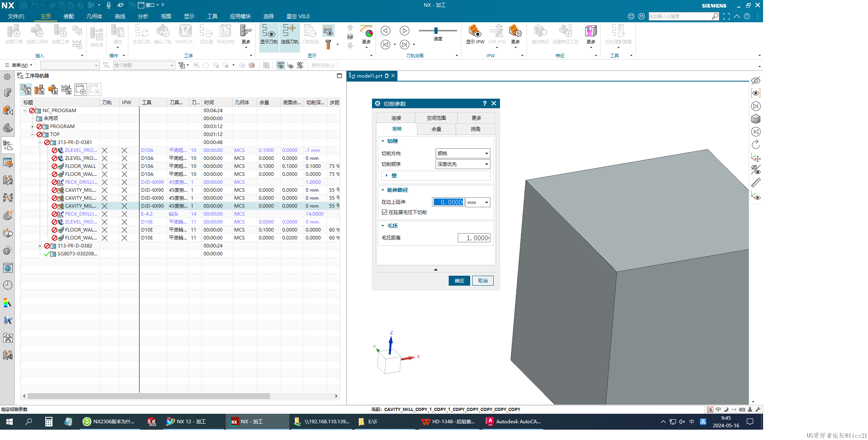Open the 整个装配 selection scope dropdown
The width and height of the screenshot is (868, 440).
tap(144, 65)
